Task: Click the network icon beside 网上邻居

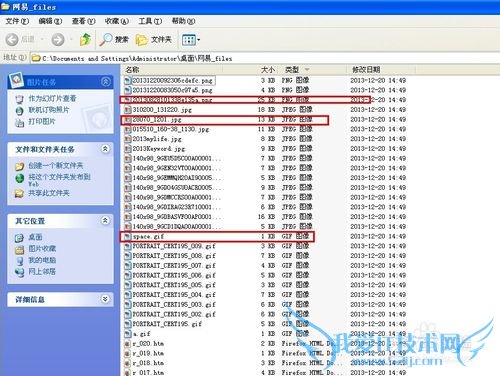Action: [20, 272]
